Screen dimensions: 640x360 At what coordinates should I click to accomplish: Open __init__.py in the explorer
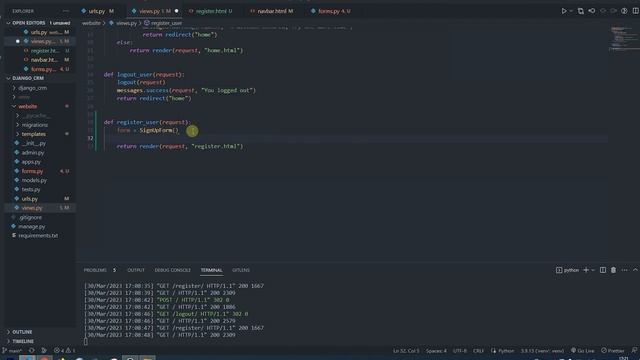(34, 143)
